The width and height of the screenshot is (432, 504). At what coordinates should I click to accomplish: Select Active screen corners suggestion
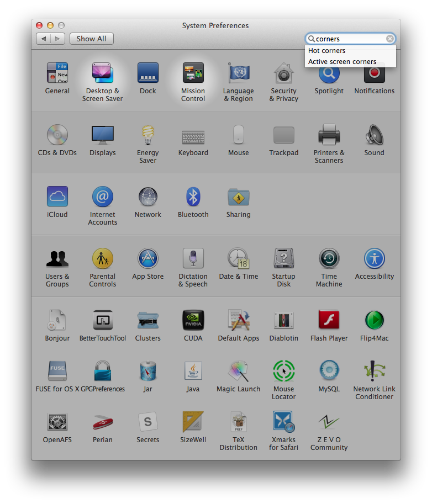pyautogui.click(x=350, y=62)
